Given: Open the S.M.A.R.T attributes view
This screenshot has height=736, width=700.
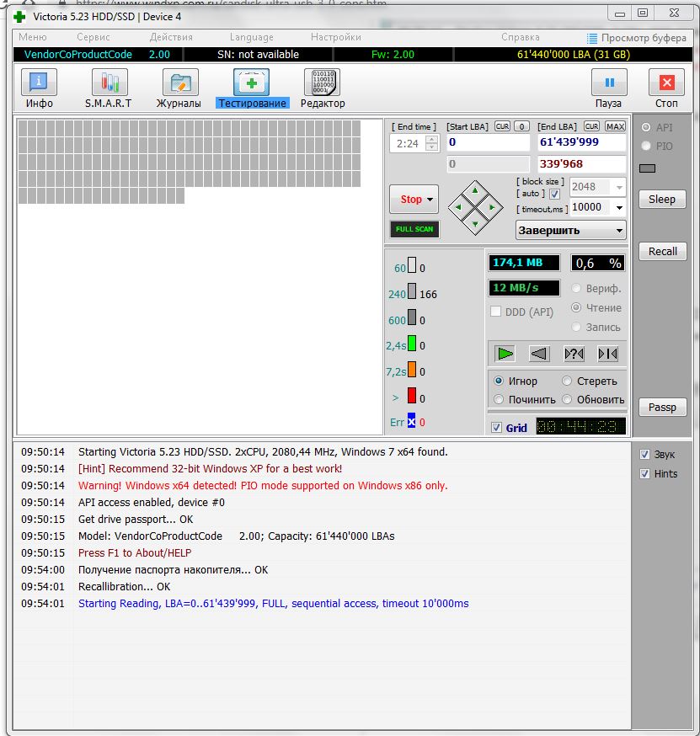Looking at the screenshot, I should [109, 89].
